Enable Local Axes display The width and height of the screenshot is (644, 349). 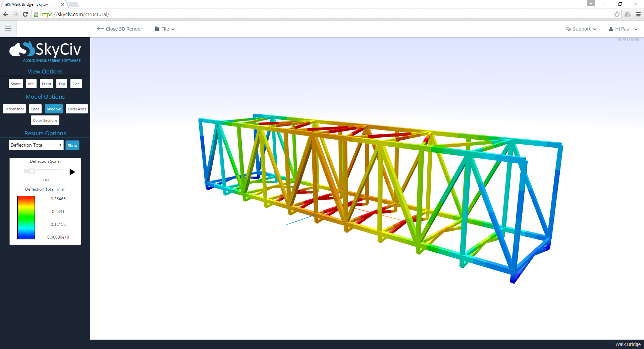tap(76, 109)
